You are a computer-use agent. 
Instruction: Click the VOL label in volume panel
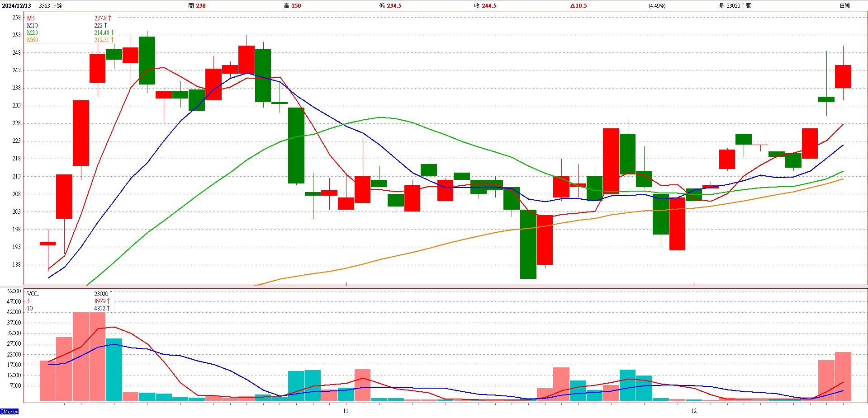tap(33, 294)
